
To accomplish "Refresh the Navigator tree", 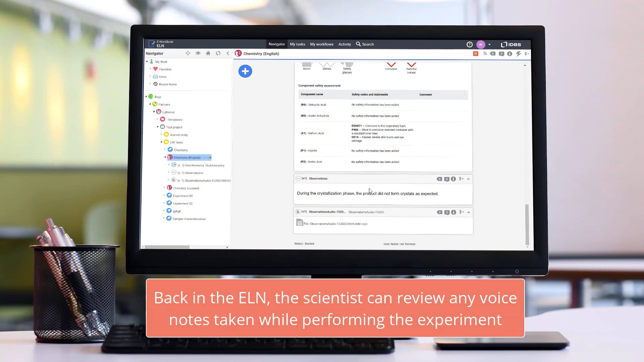I will [x=218, y=53].
